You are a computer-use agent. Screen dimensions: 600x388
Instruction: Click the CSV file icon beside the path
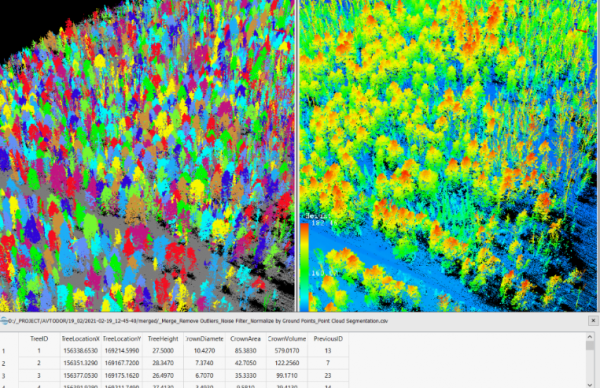click(x=4, y=321)
